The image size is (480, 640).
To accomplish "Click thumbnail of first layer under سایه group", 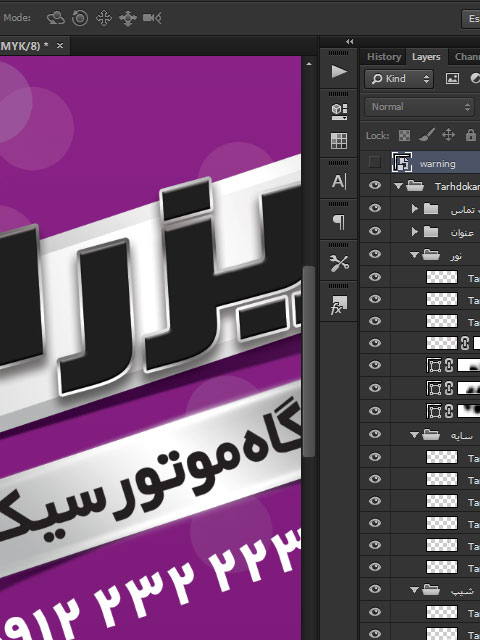I will (x=442, y=457).
